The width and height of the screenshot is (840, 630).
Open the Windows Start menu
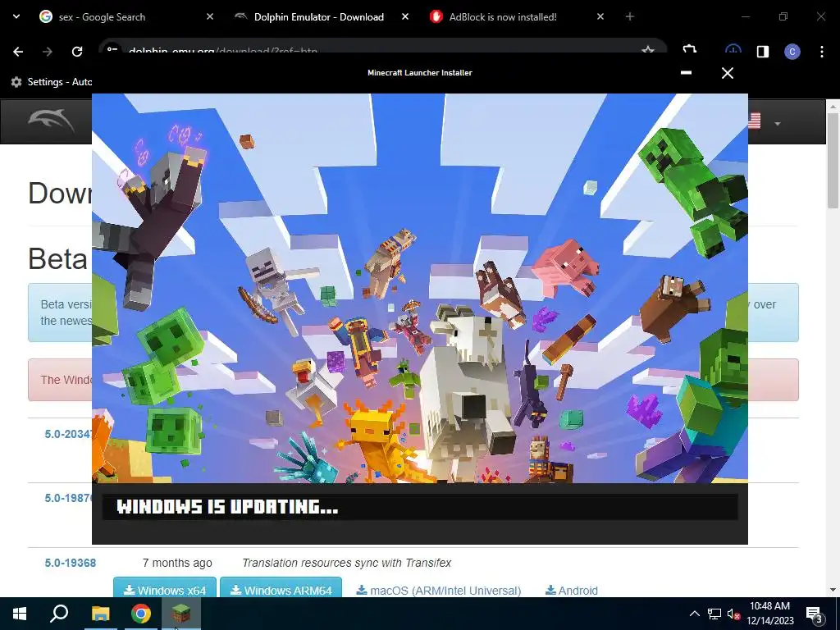coord(20,614)
